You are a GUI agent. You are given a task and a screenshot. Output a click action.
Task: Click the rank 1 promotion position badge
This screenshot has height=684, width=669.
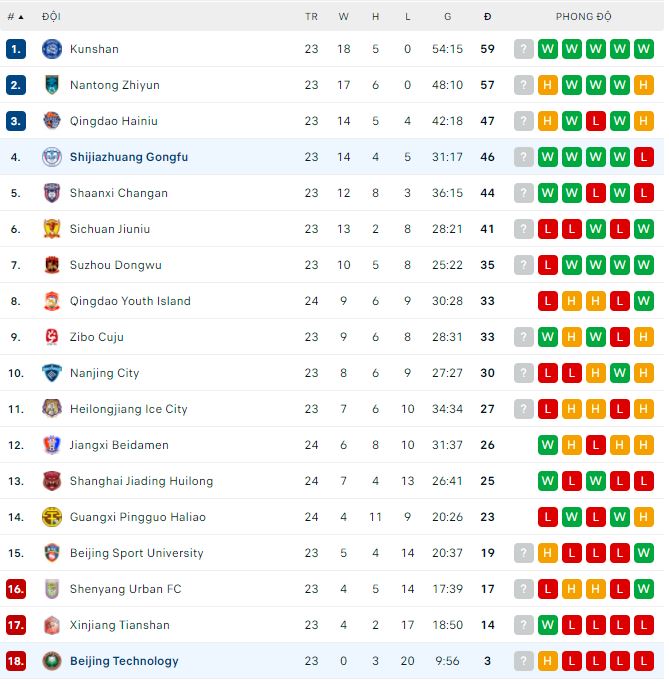[16, 49]
